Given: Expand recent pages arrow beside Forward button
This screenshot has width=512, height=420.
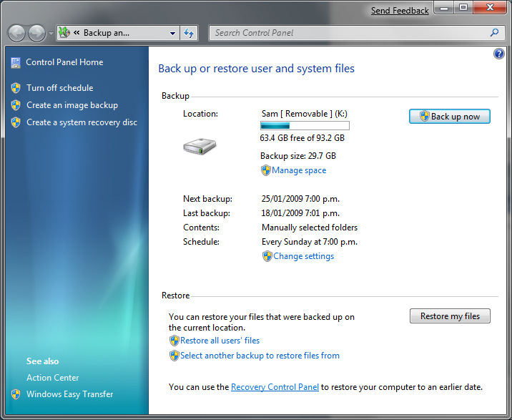Looking at the screenshot, I should coord(51,34).
